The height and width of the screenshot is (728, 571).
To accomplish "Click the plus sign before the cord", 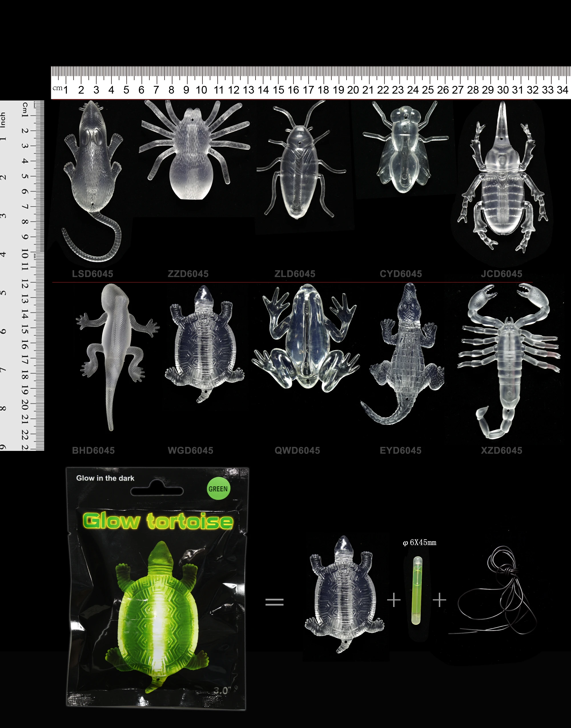I will click(x=439, y=601).
